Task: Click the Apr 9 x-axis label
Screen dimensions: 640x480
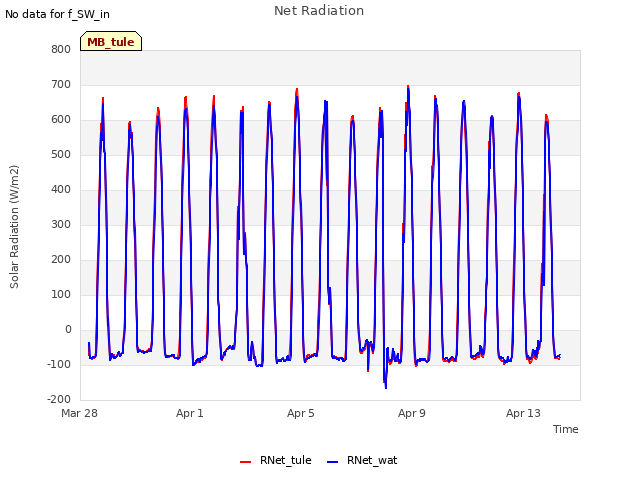Action: pos(412,413)
